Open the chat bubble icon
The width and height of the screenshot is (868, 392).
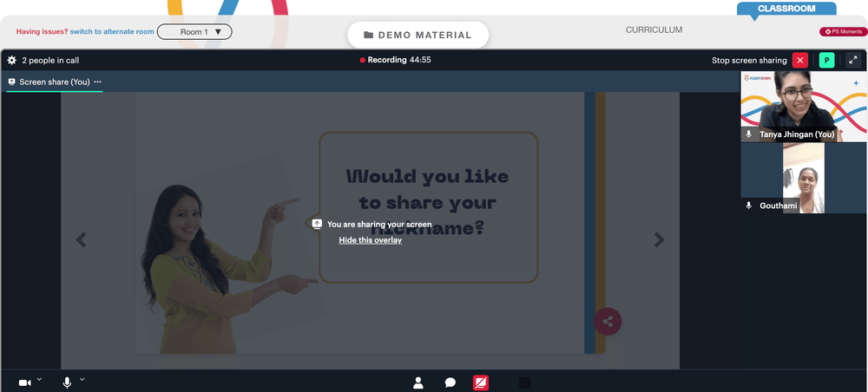450,382
